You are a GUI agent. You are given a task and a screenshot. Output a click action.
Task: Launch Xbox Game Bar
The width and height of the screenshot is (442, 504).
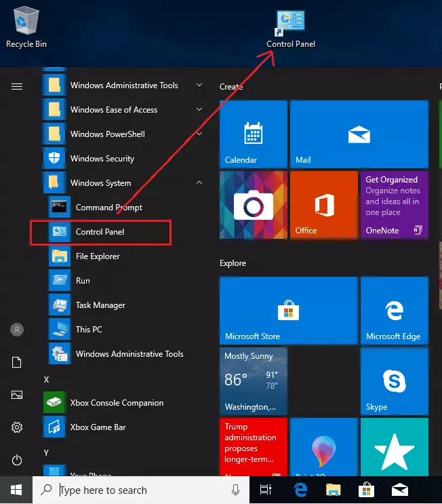[x=123, y=427]
